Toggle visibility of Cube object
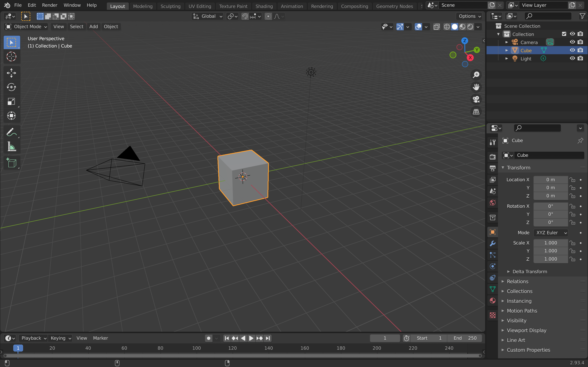588x367 pixels. [572, 50]
